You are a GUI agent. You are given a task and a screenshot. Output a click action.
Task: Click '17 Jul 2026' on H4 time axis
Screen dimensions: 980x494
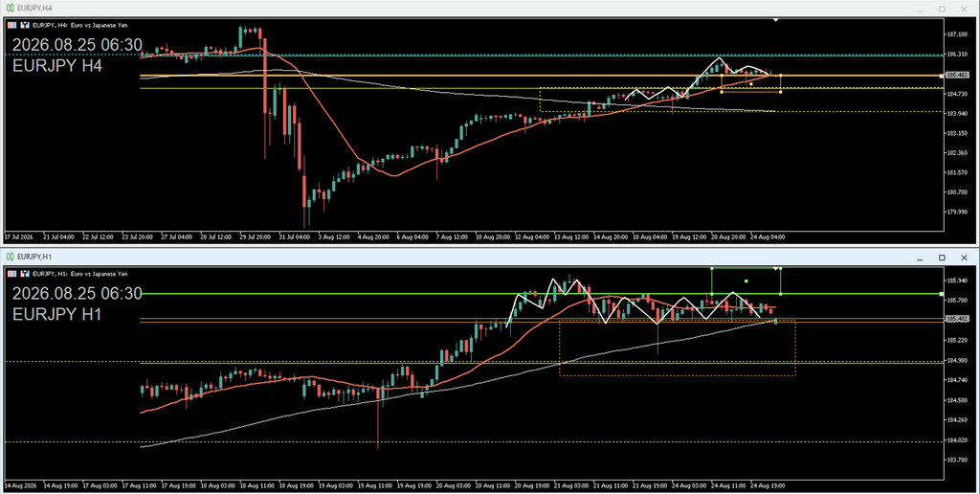click(x=19, y=237)
